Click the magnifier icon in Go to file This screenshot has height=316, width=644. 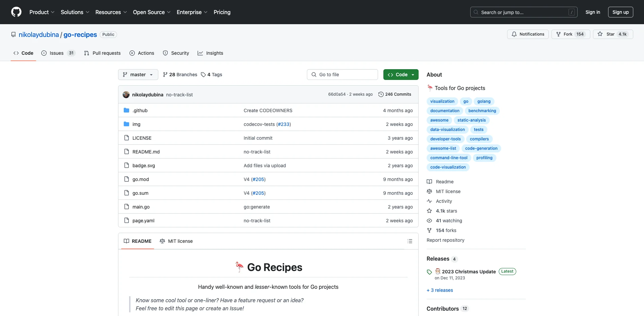pyautogui.click(x=314, y=75)
